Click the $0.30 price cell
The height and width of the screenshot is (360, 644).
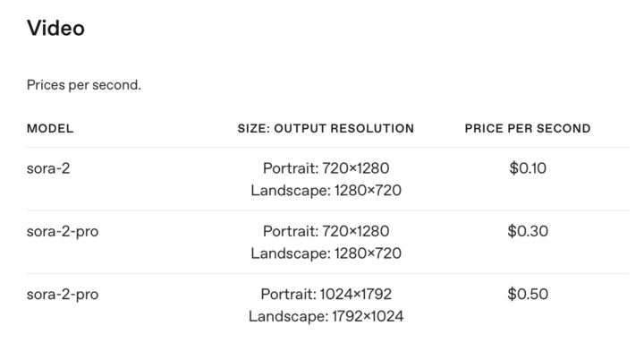[528, 231]
